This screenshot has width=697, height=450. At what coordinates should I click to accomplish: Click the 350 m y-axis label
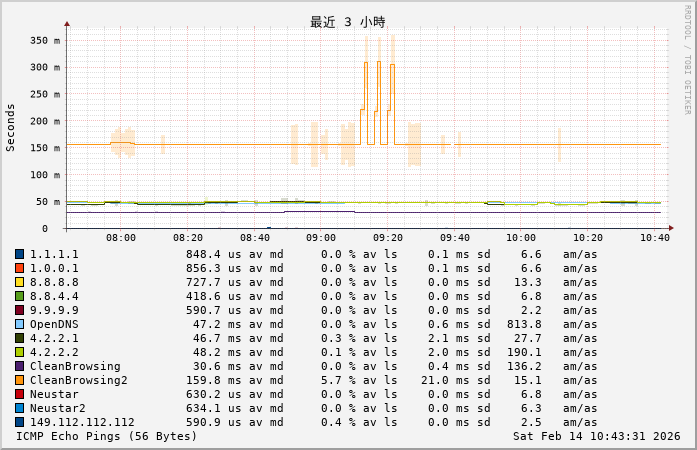coord(44,41)
